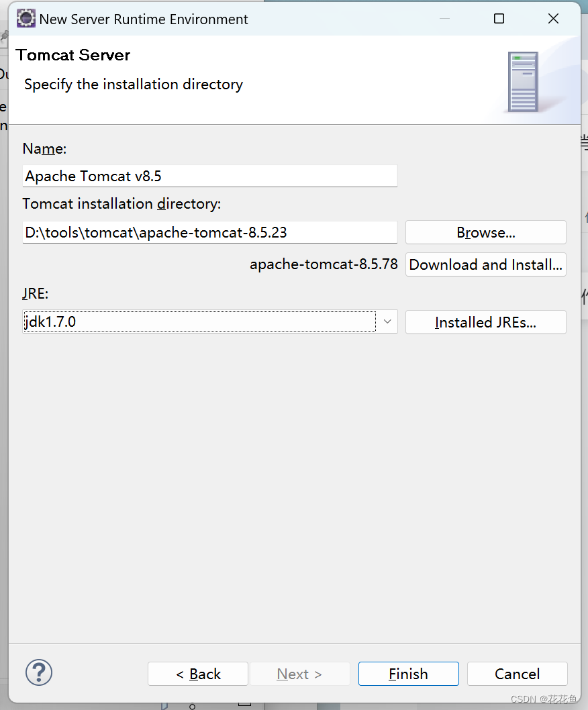Click the 'Name:' label
This screenshot has width=588, height=710.
(x=44, y=148)
